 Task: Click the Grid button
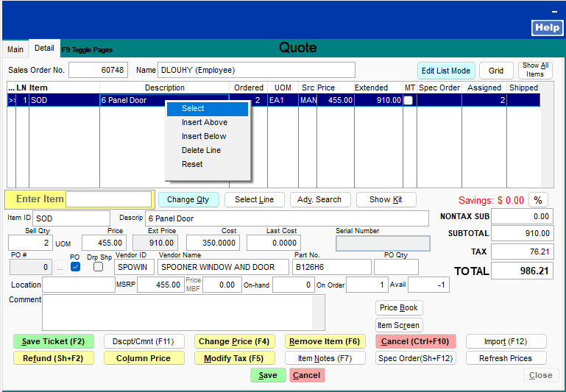point(496,71)
